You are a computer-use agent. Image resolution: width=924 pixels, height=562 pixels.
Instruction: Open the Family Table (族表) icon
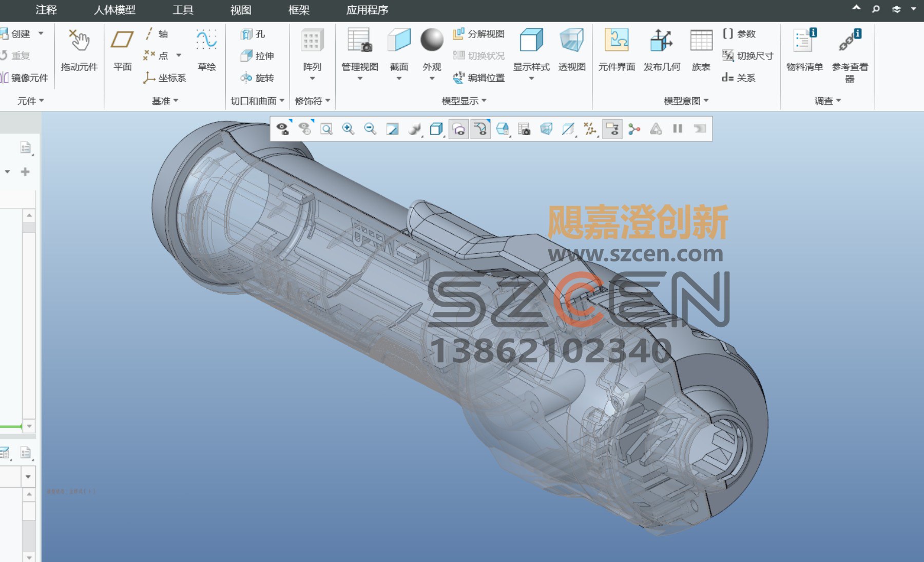click(701, 40)
